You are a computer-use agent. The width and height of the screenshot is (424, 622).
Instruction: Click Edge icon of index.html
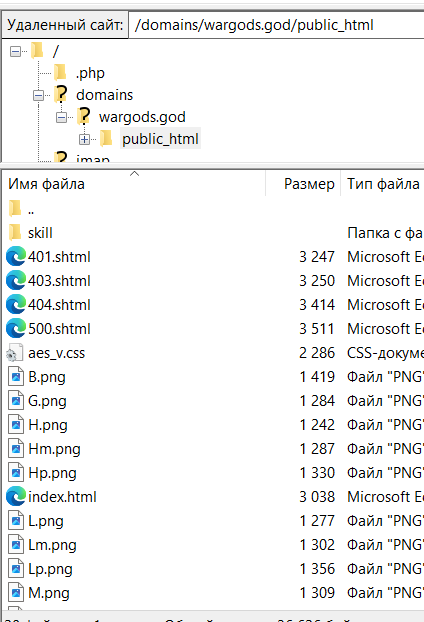16,496
